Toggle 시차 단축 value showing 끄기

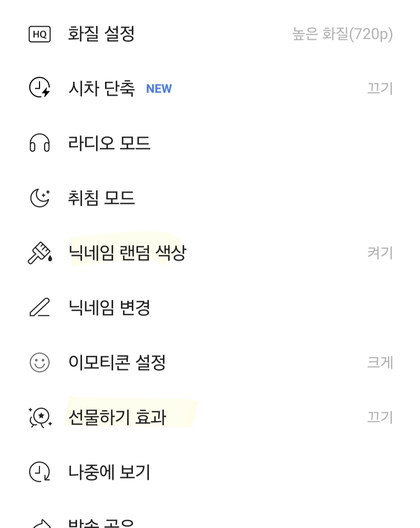point(380,88)
